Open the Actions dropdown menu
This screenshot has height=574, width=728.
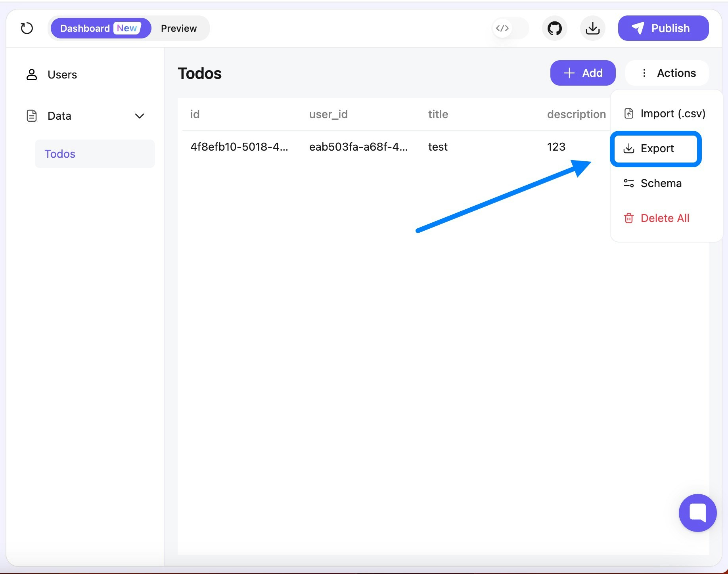tap(667, 73)
